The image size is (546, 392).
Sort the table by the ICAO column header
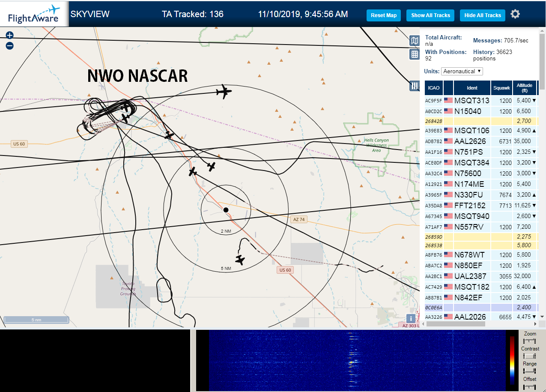tap(434, 88)
